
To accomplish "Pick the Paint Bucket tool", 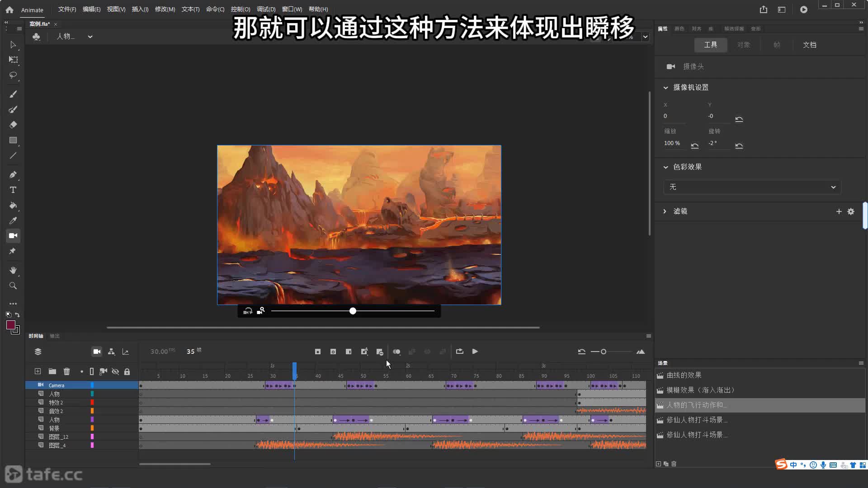I will (13, 205).
